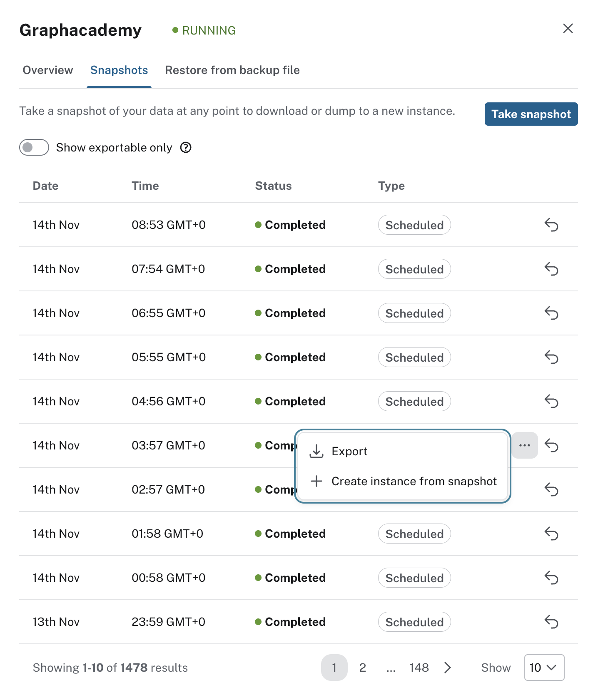Click restore icon for 03:57 snapshot
The width and height of the screenshot is (598, 700).
[x=551, y=445]
